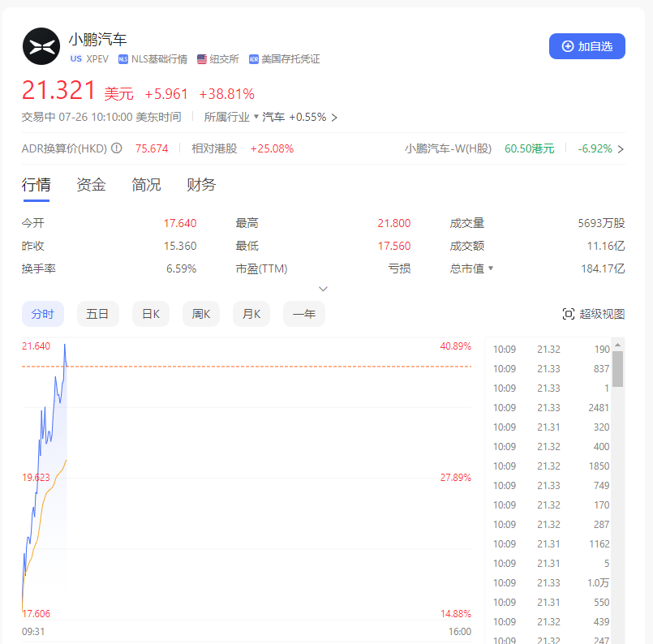This screenshot has height=644, width=653.
Task: Switch to the 资金 tab
Action: [x=89, y=185]
